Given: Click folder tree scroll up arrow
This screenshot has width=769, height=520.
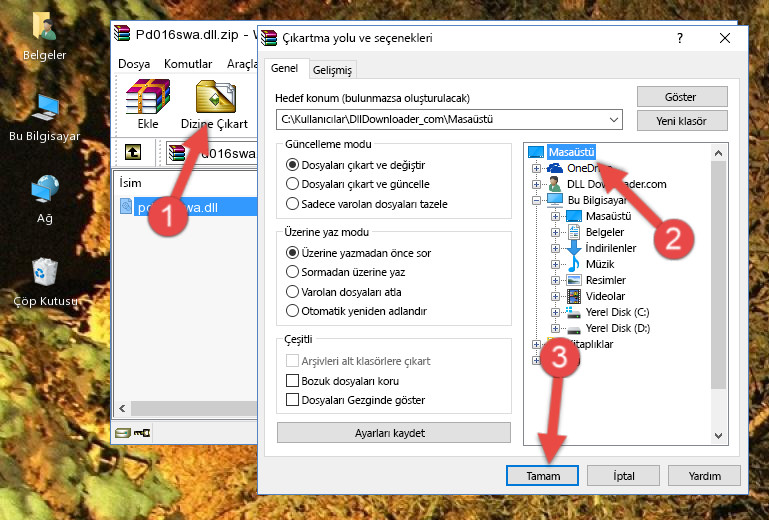Looking at the screenshot, I should coord(718,153).
